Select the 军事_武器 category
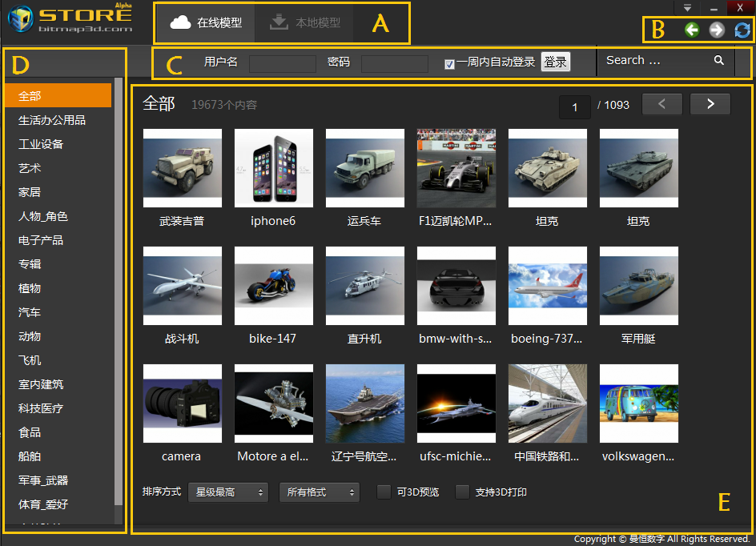The width and height of the screenshot is (756, 546). (x=58, y=480)
